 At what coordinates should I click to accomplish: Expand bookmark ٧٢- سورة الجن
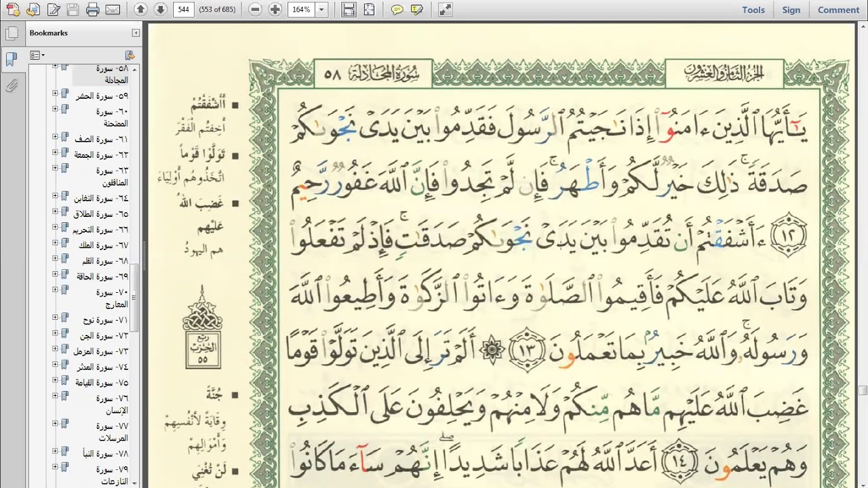tap(55, 333)
